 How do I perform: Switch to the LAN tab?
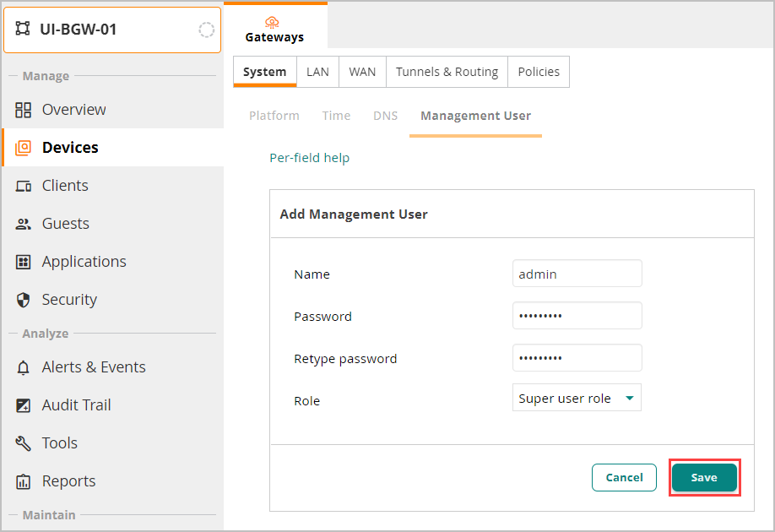317,72
